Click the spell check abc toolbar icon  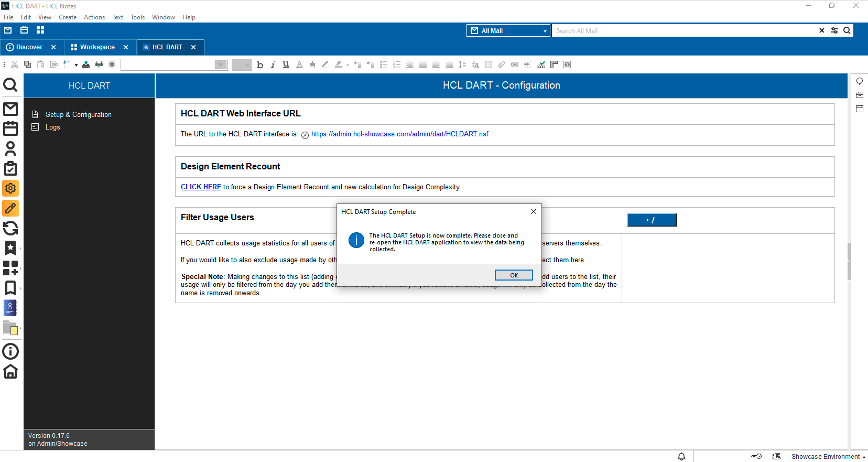click(x=541, y=65)
